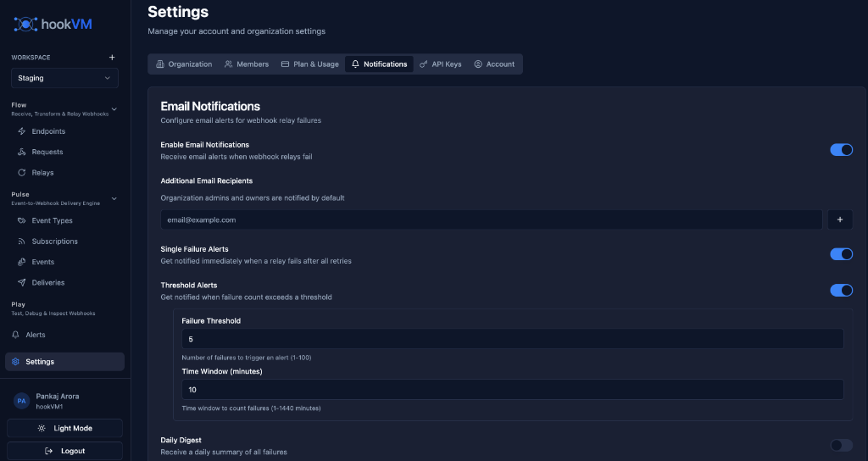The width and height of the screenshot is (868, 461).
Task: Click the Deliveries paper plane icon
Action: [21, 282]
